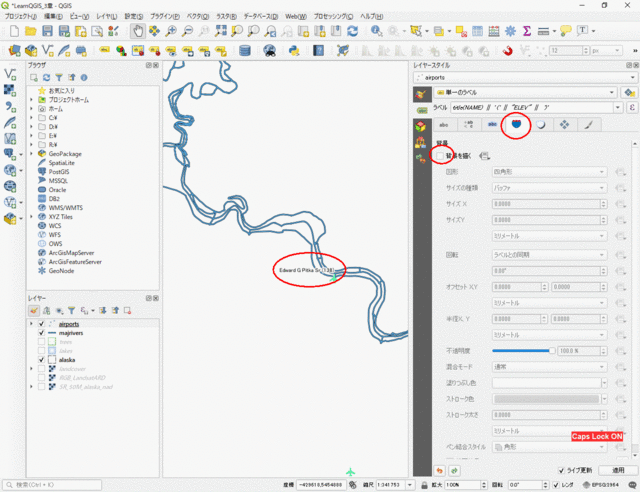This screenshot has height=492, width=640.
Task: Toggle the live update checkbox
Action: click(561, 470)
